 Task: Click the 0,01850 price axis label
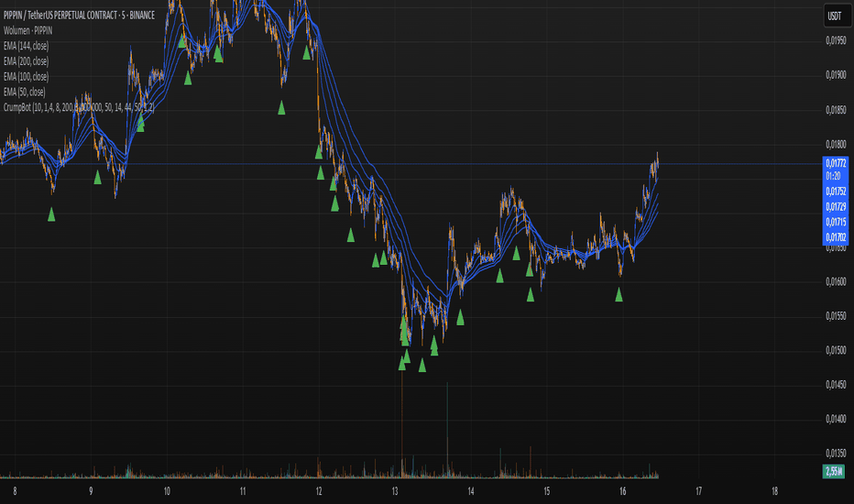click(836, 110)
